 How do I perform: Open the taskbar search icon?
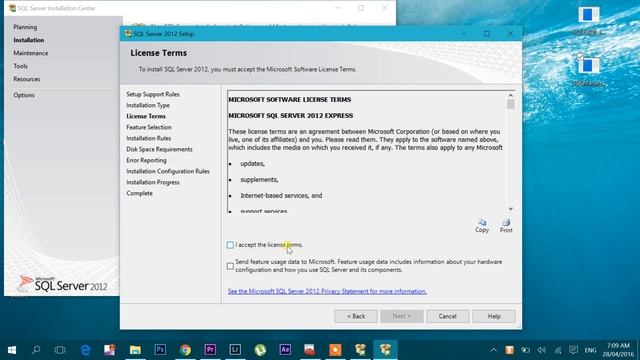(x=36, y=350)
